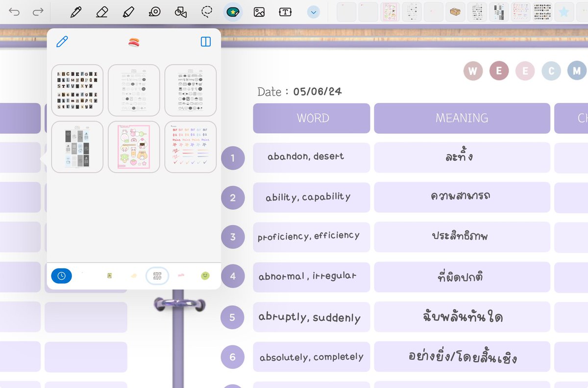Select the Highlighter tool
588x388 pixels.
click(x=128, y=12)
